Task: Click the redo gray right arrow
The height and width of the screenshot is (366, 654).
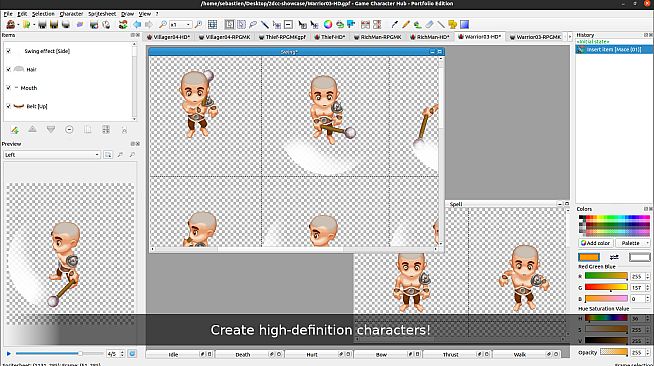Action: click(x=148, y=25)
